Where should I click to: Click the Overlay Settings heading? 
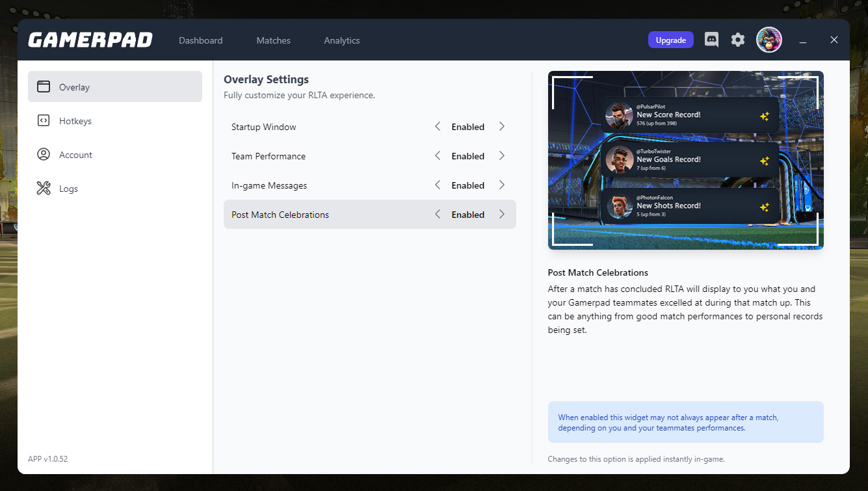click(x=266, y=79)
